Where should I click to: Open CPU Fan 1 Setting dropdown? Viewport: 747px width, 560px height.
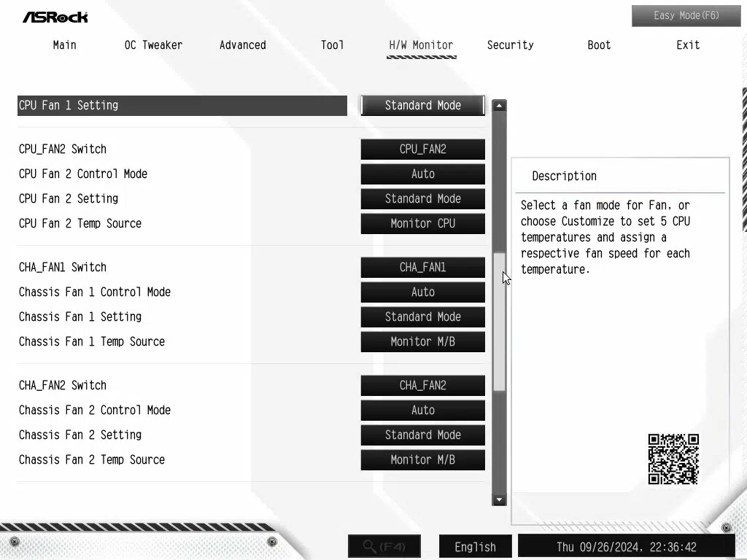coord(422,105)
